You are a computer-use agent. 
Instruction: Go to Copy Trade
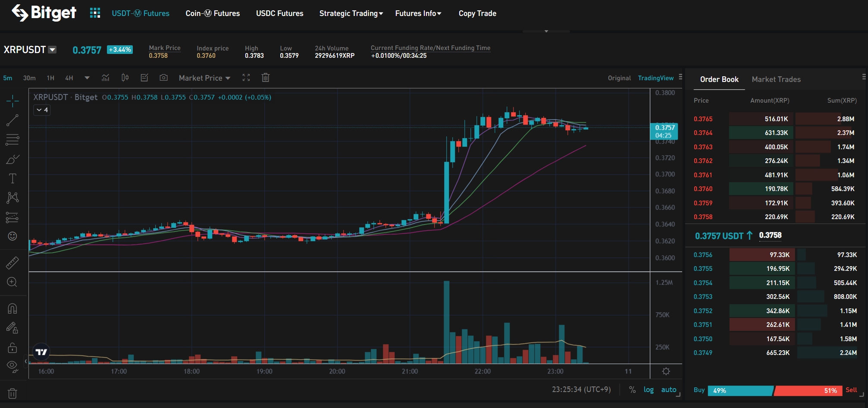pyautogui.click(x=477, y=13)
